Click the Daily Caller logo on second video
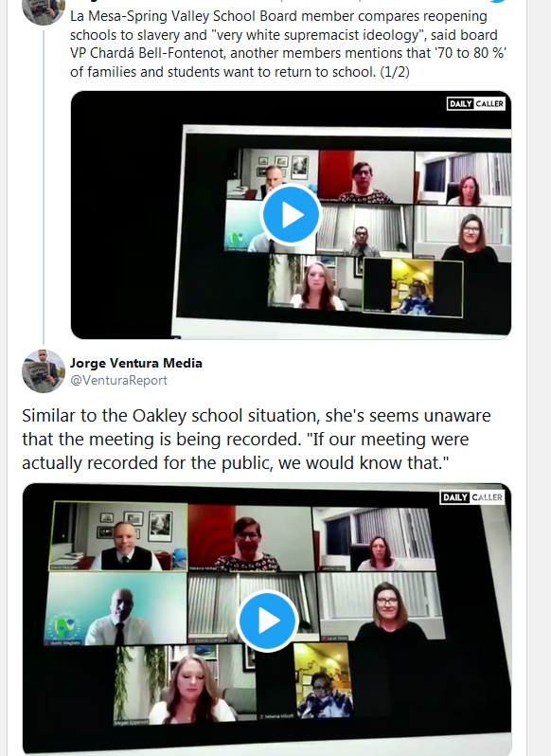 click(x=471, y=497)
